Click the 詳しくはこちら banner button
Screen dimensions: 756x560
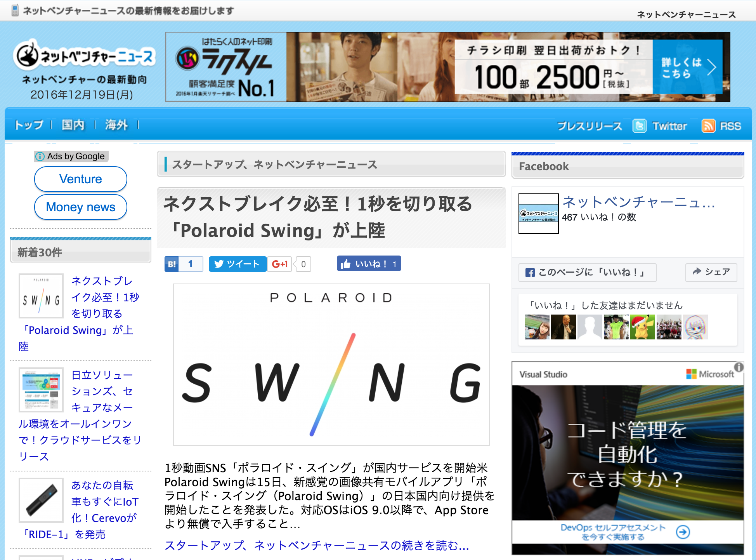pos(687,67)
